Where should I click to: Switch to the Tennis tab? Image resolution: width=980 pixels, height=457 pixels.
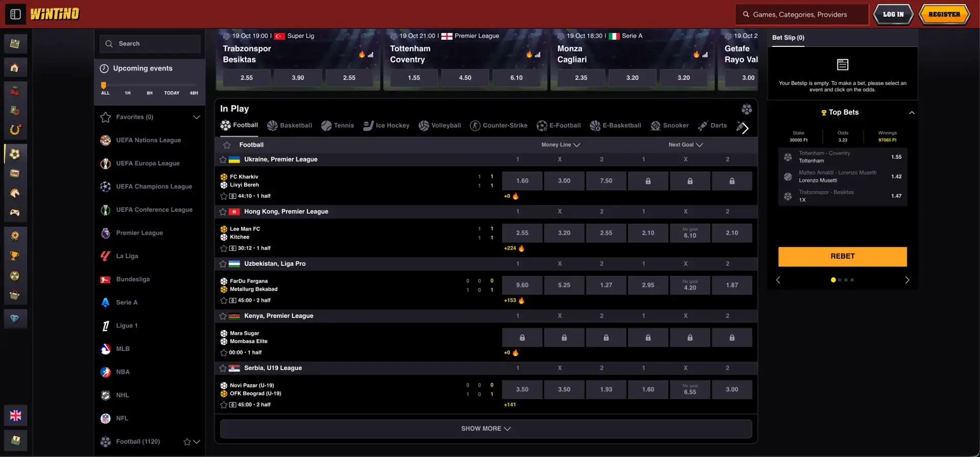click(337, 125)
